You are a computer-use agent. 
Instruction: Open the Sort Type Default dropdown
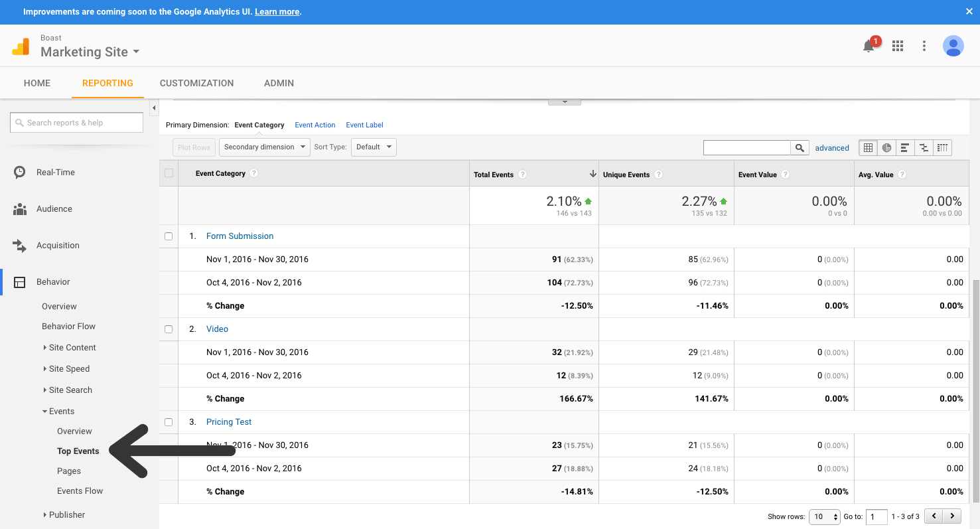pos(374,147)
